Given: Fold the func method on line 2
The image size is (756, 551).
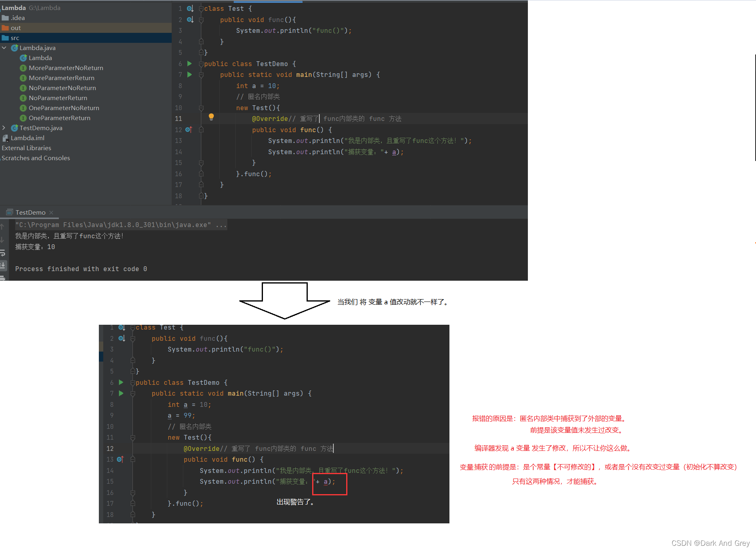Looking at the screenshot, I should click(x=201, y=20).
